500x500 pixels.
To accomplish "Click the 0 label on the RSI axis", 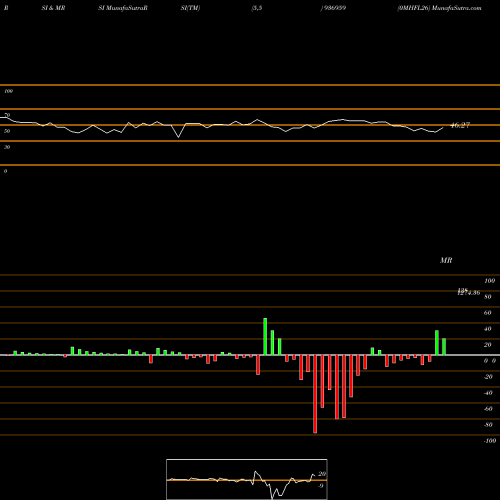I will (5, 171).
